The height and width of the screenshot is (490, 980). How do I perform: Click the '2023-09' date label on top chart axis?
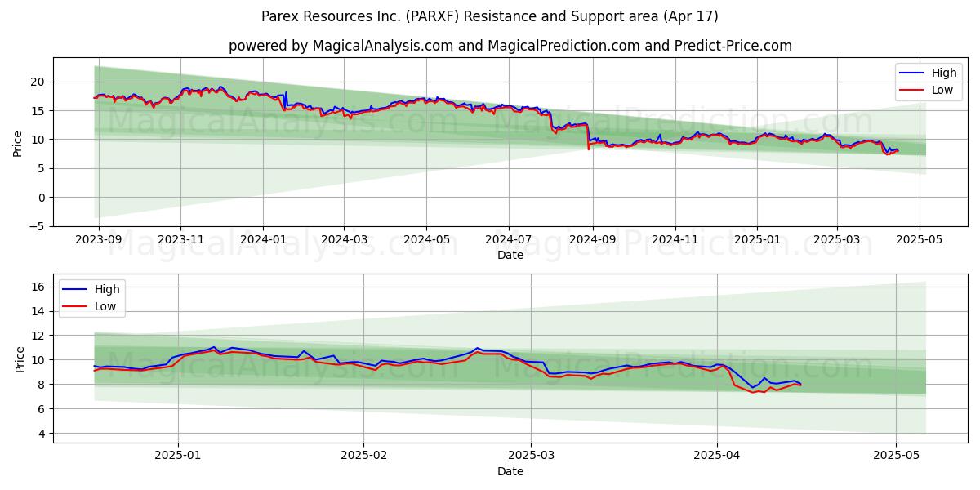[x=99, y=242]
